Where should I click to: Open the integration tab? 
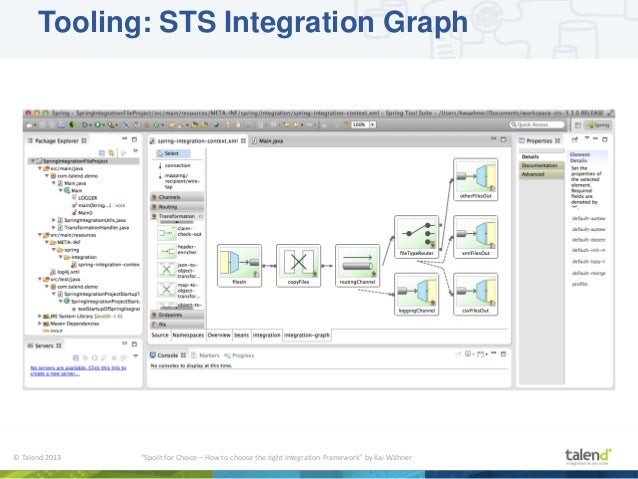[267, 335]
